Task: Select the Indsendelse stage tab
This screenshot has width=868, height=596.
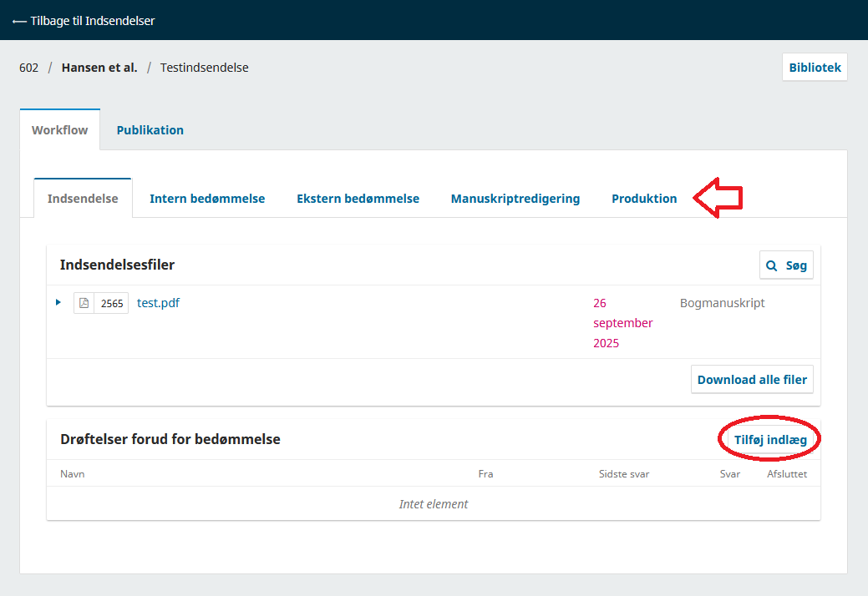Action: click(83, 199)
